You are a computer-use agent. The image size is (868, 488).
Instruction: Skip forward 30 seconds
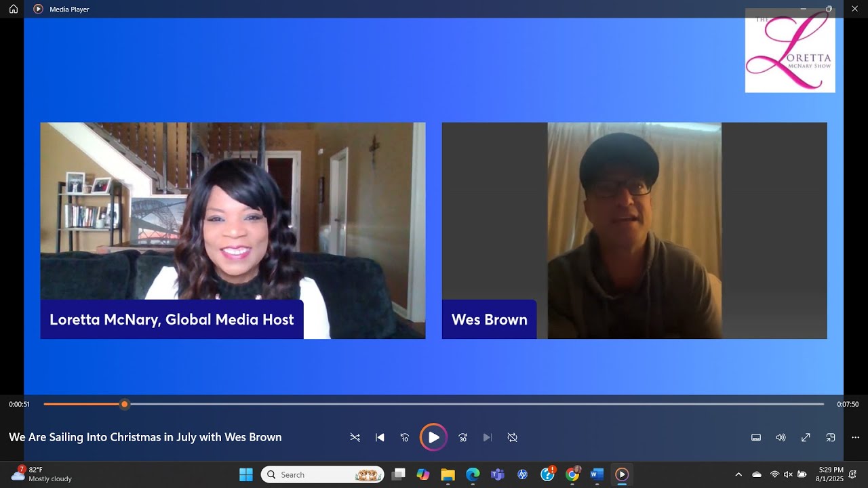[462, 438]
